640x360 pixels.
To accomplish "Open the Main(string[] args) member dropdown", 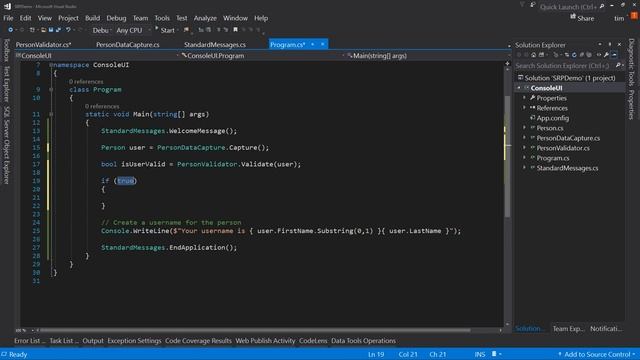I will [x=429, y=56].
